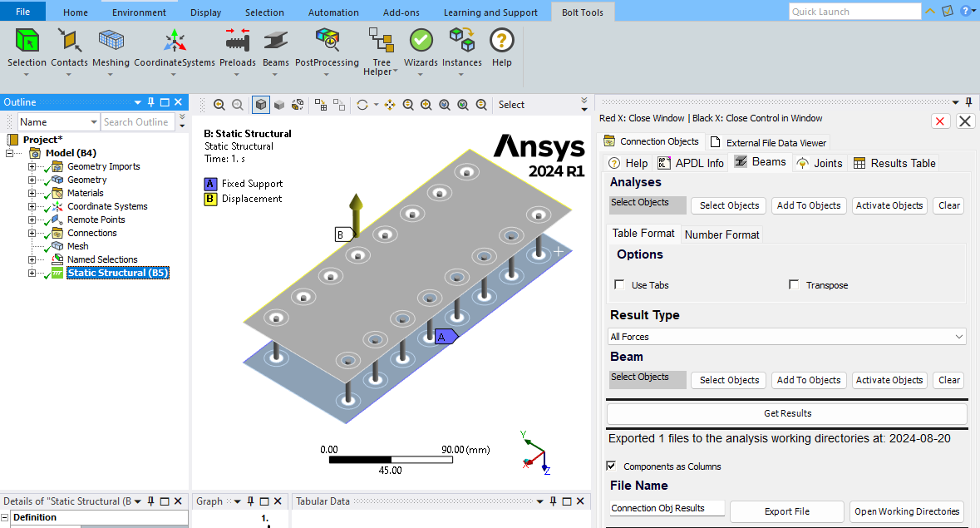Enable the Use Tabs checkbox

pyautogui.click(x=619, y=284)
